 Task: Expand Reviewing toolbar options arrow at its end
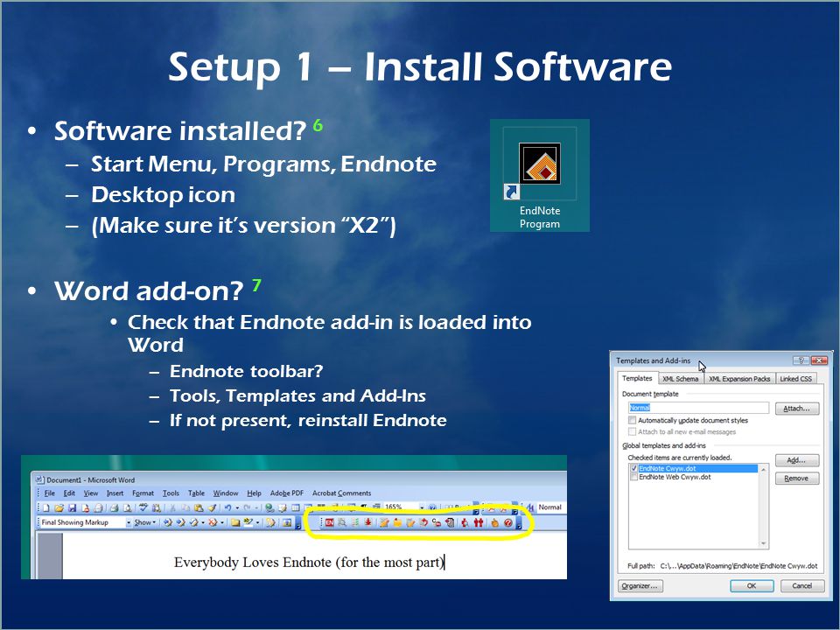[297, 523]
